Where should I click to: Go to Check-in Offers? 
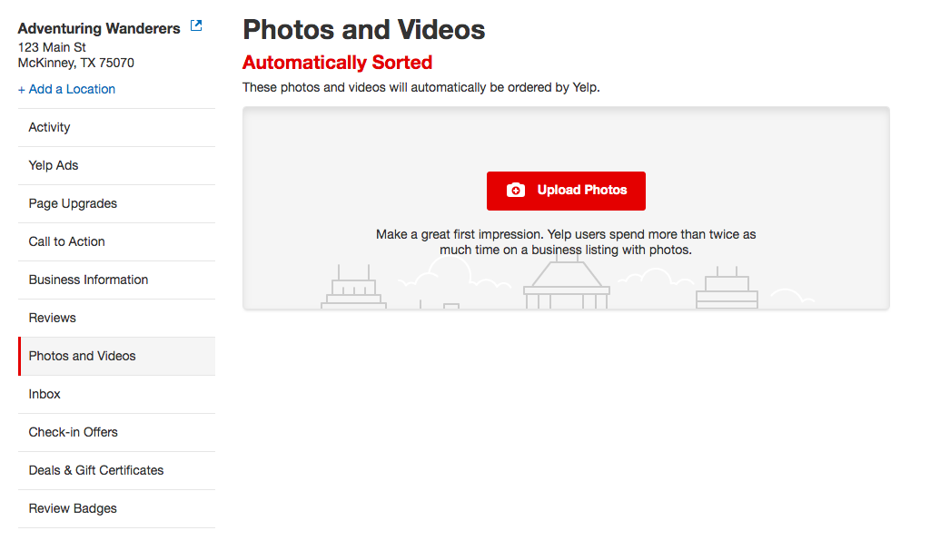[74, 432]
